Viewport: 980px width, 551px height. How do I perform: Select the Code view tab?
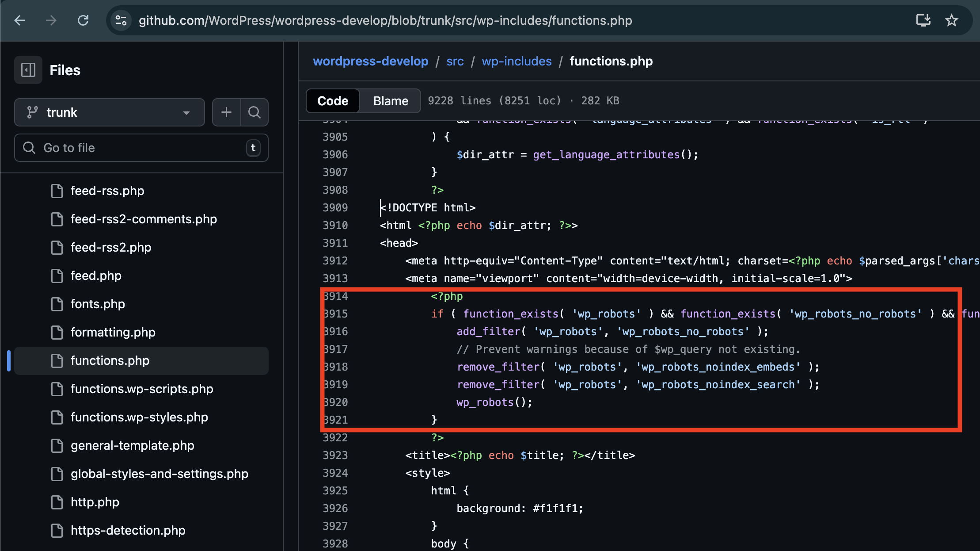(333, 101)
